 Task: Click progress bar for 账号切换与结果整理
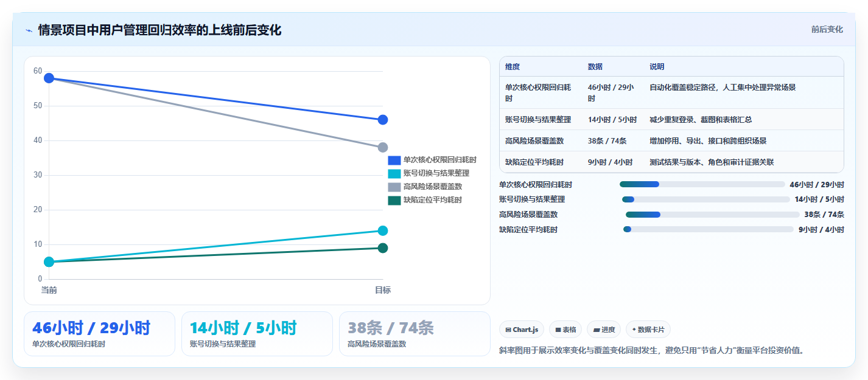(x=706, y=199)
